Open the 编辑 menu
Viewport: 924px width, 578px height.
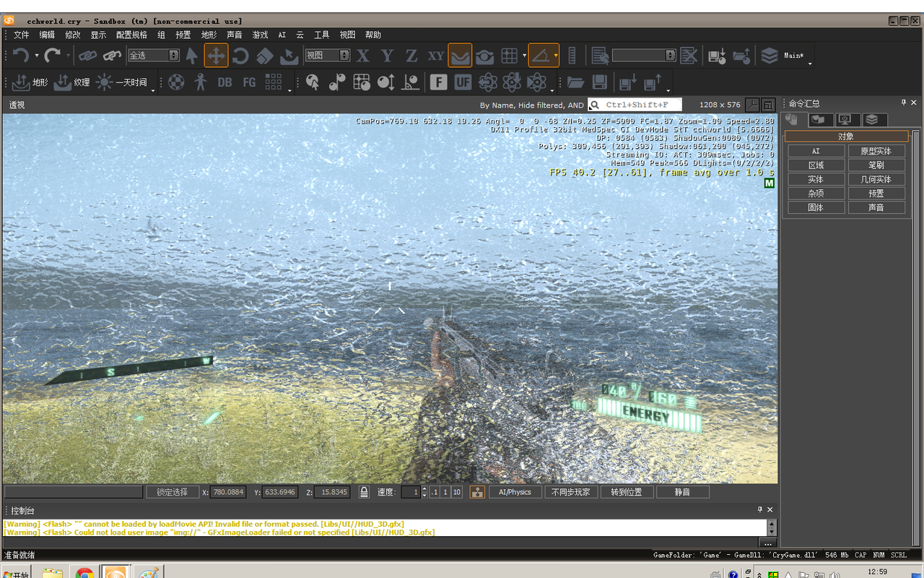[x=47, y=35]
